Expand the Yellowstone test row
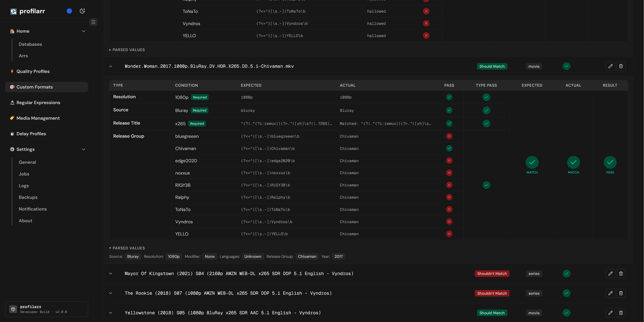 click(x=111, y=313)
